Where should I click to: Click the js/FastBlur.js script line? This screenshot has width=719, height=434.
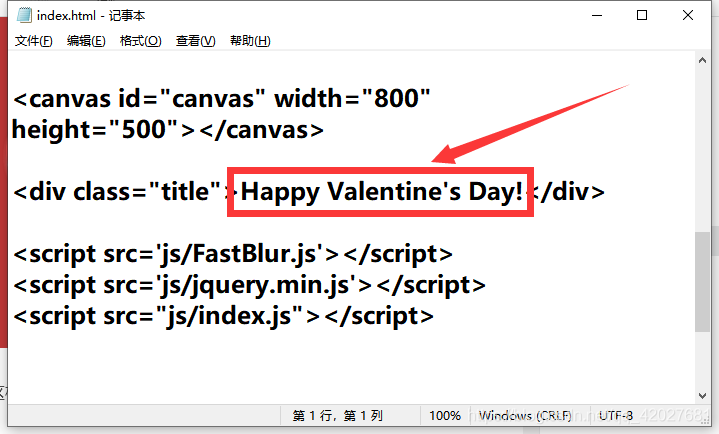[233, 254]
